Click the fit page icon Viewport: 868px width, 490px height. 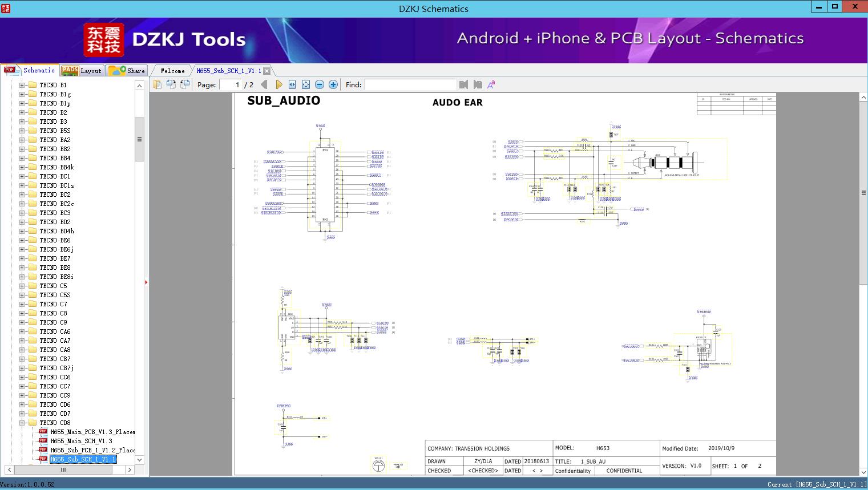click(x=306, y=84)
